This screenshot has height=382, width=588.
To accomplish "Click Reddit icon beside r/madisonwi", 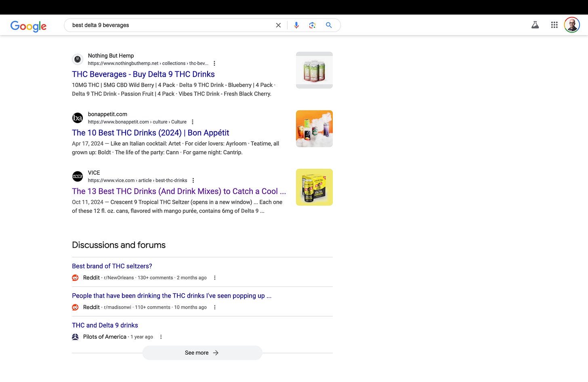I will (x=75, y=307).
